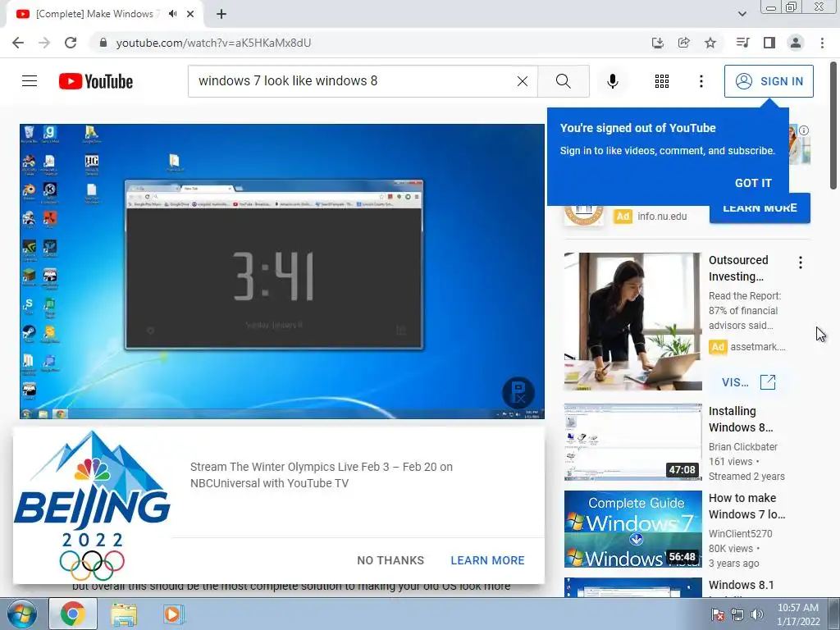This screenshot has height=630, width=840.
Task: Click the address bar URL
Action: tap(214, 43)
